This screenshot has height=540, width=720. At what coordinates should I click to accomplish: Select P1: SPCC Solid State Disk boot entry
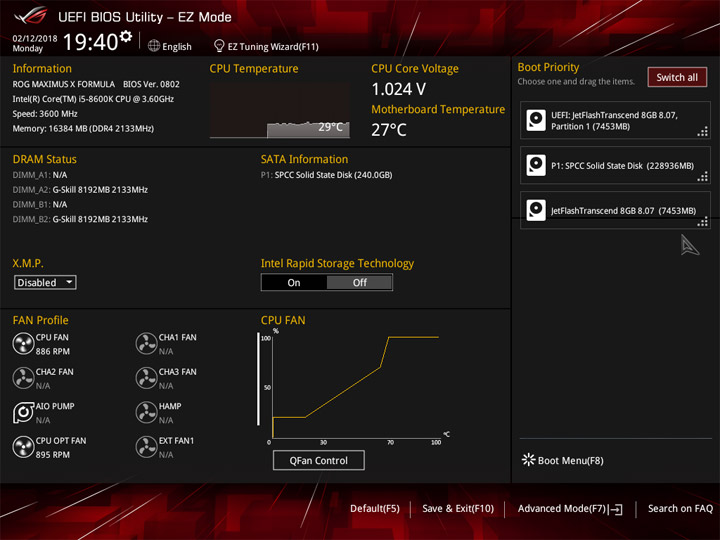[615, 165]
